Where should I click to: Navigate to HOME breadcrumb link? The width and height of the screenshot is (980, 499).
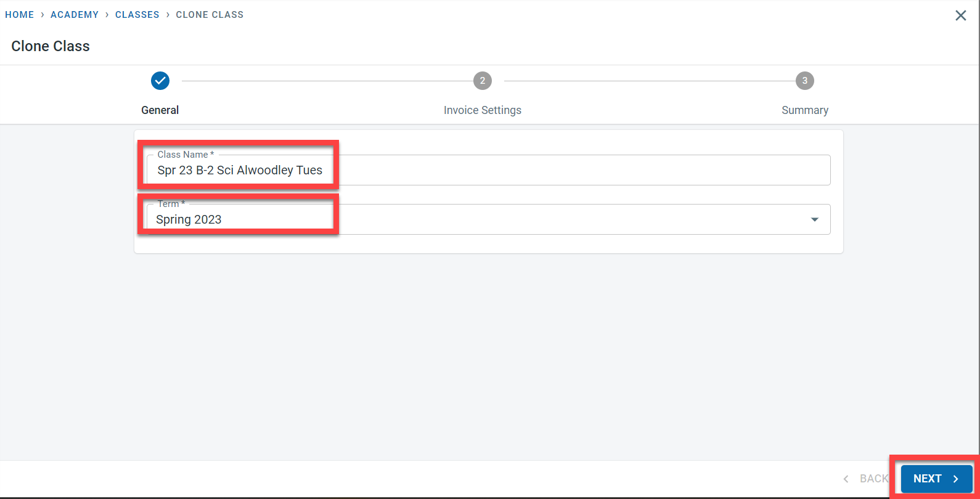(20, 15)
